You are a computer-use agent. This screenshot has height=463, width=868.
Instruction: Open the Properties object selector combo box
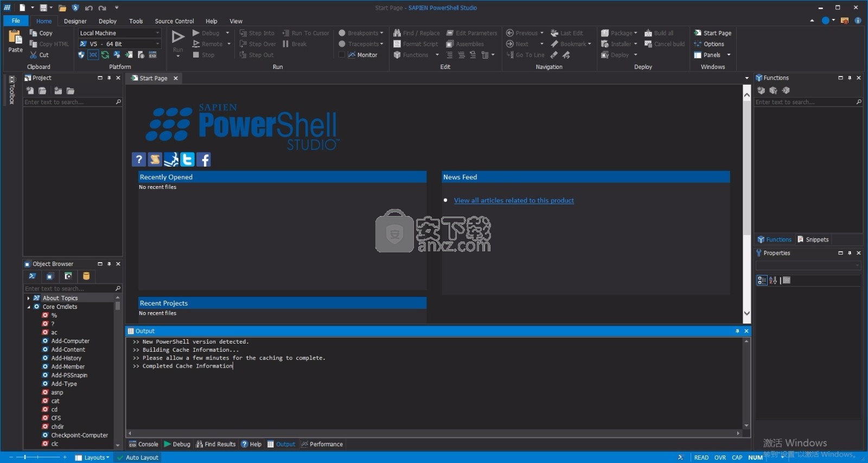[x=808, y=265]
